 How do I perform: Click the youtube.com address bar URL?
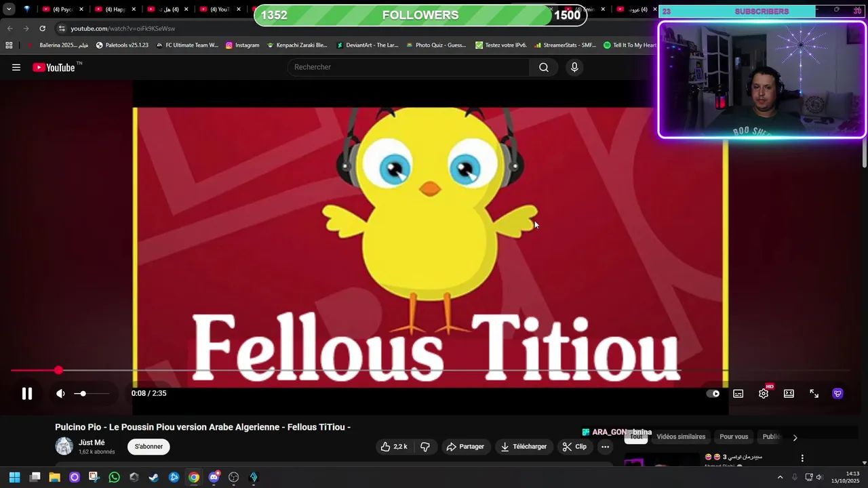point(123,28)
